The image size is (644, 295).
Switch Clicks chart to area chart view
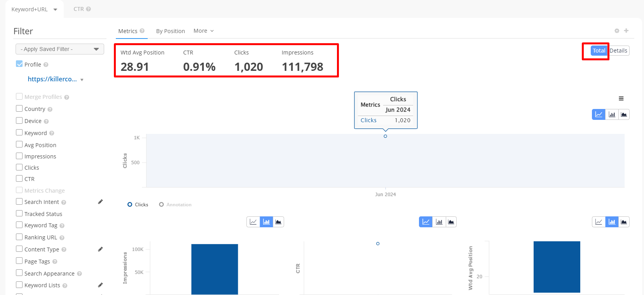point(623,114)
